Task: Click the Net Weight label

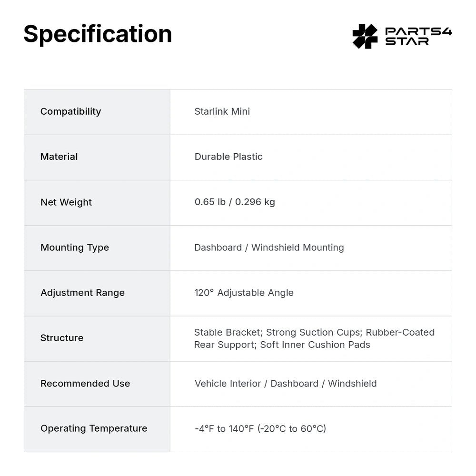Action: click(66, 202)
